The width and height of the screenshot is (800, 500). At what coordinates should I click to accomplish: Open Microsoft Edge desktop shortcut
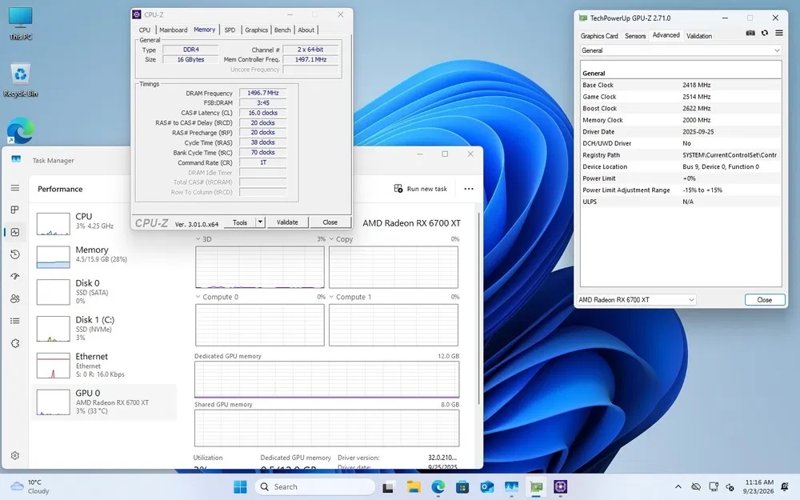pos(20,131)
